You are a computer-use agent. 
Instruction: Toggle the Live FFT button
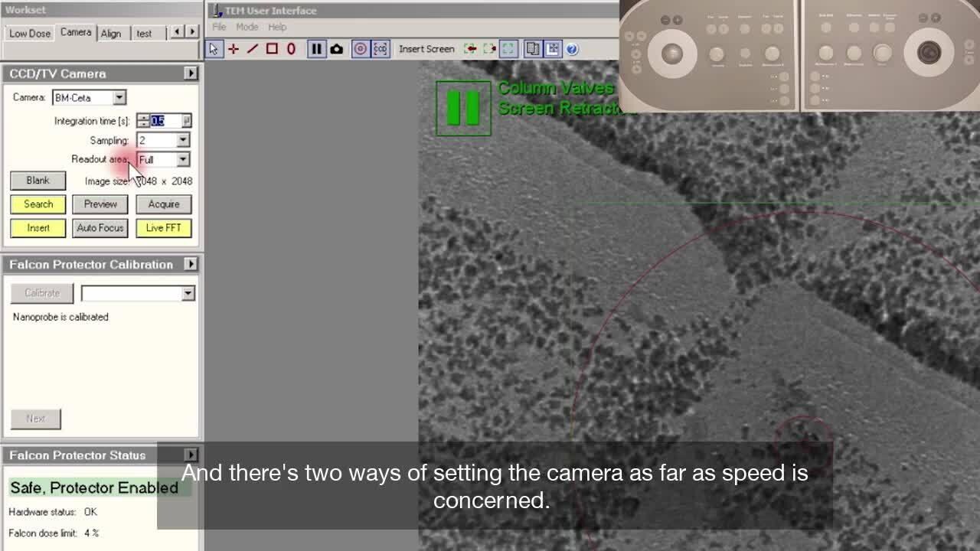pos(164,228)
